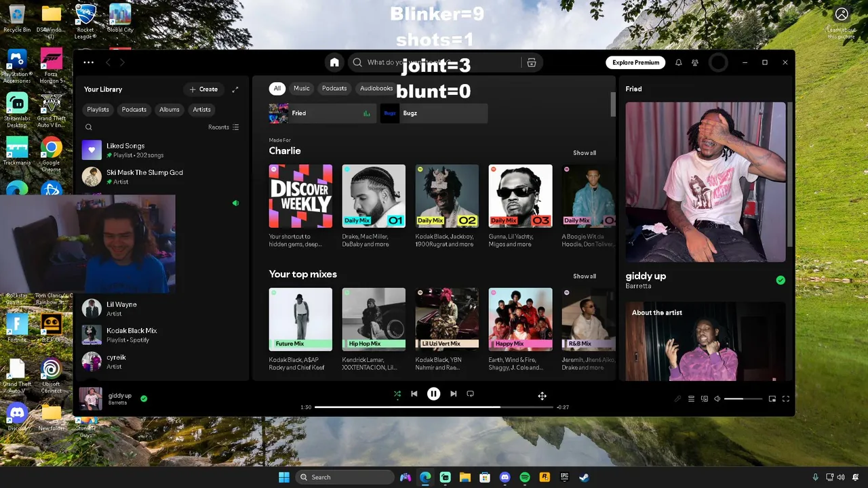Select Podcasts chip on home feed
Viewport: 868px width, 488px height.
pyautogui.click(x=334, y=88)
